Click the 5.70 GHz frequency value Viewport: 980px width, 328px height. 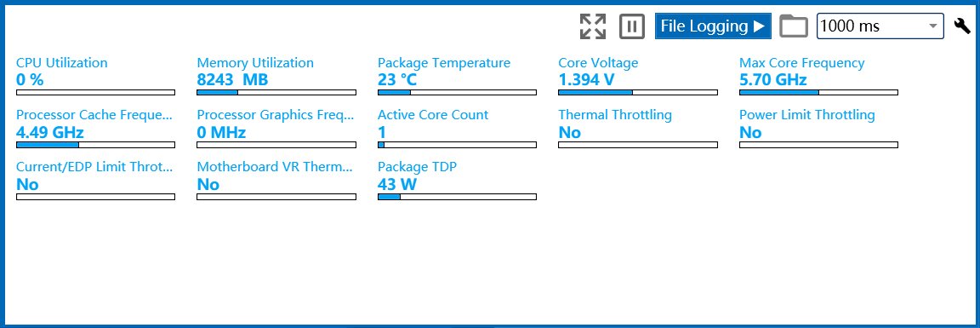click(773, 79)
